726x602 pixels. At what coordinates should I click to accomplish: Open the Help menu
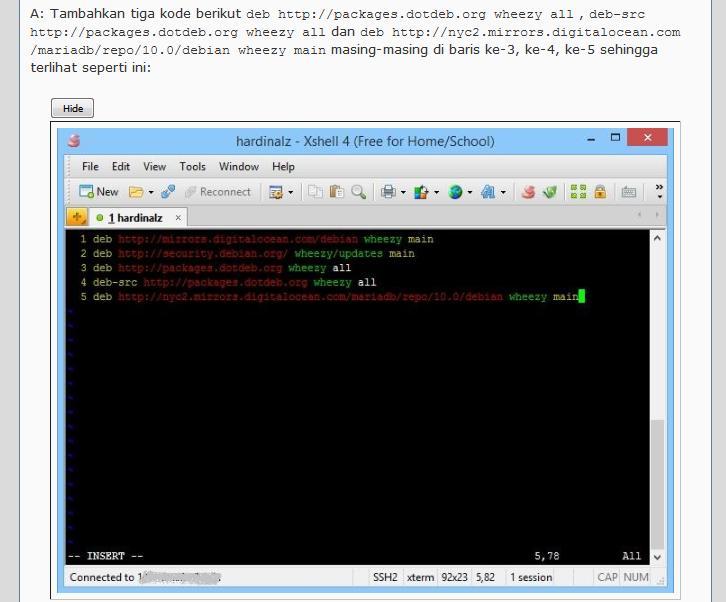[283, 167]
